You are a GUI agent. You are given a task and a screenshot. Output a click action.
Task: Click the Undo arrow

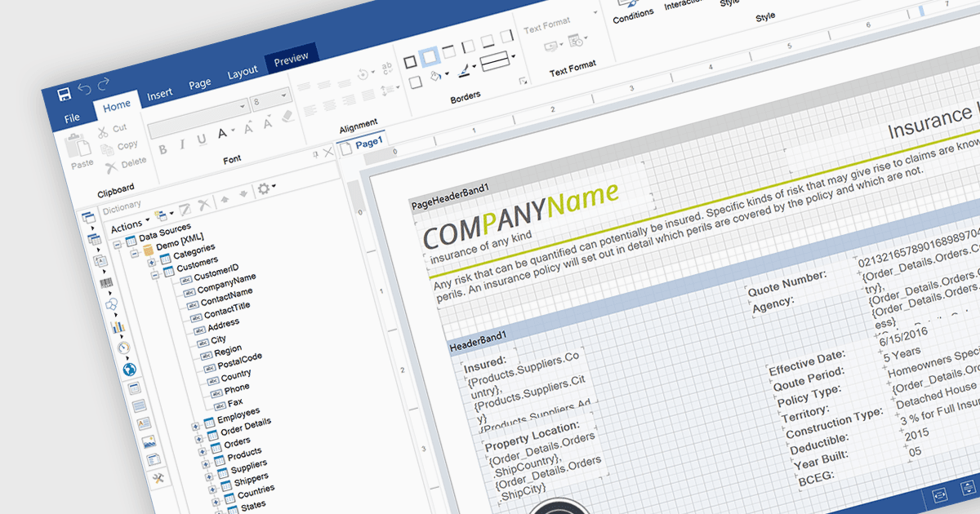(x=84, y=88)
